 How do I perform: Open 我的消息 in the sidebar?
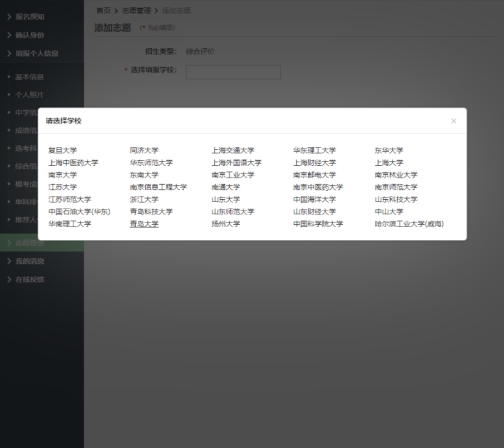pos(30,261)
